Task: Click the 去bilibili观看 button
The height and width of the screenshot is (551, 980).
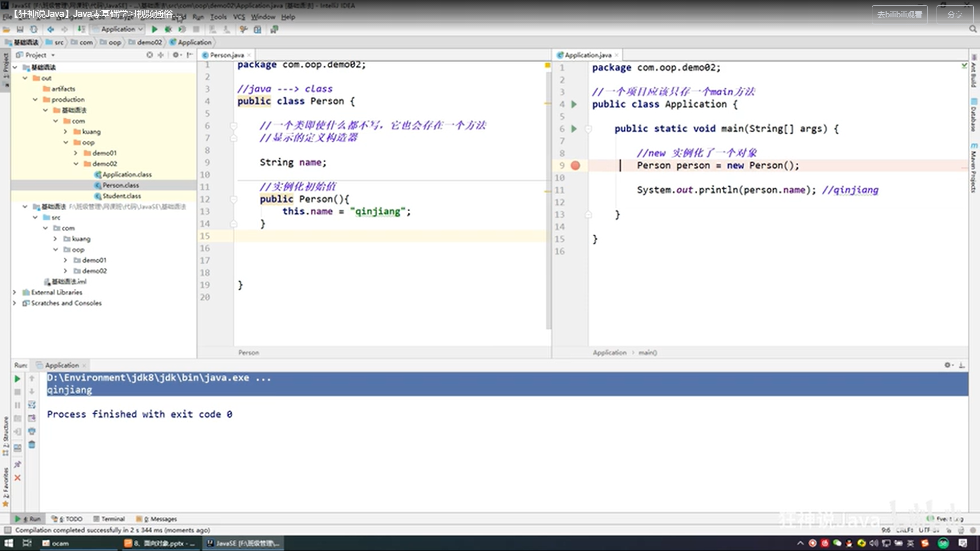Action: 899,14
